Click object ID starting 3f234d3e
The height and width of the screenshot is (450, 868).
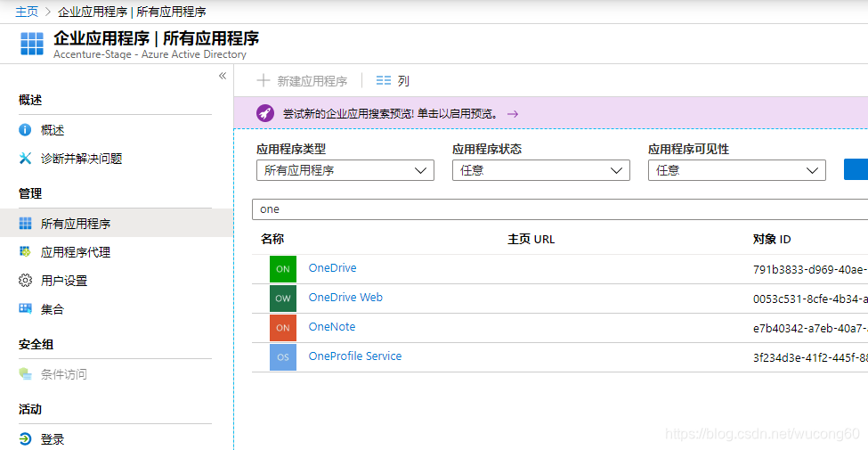point(810,357)
